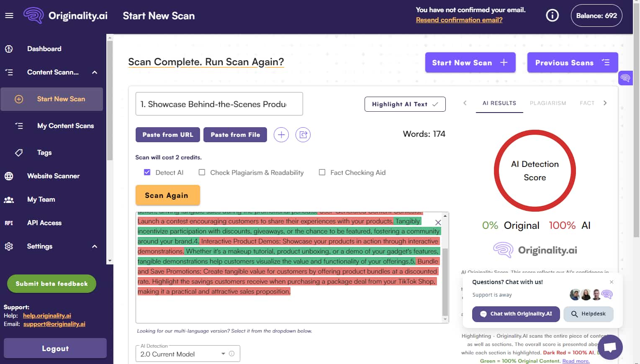Open the hamburger navigation menu
Viewport: 640px width, 364px height.
(x=9, y=15)
